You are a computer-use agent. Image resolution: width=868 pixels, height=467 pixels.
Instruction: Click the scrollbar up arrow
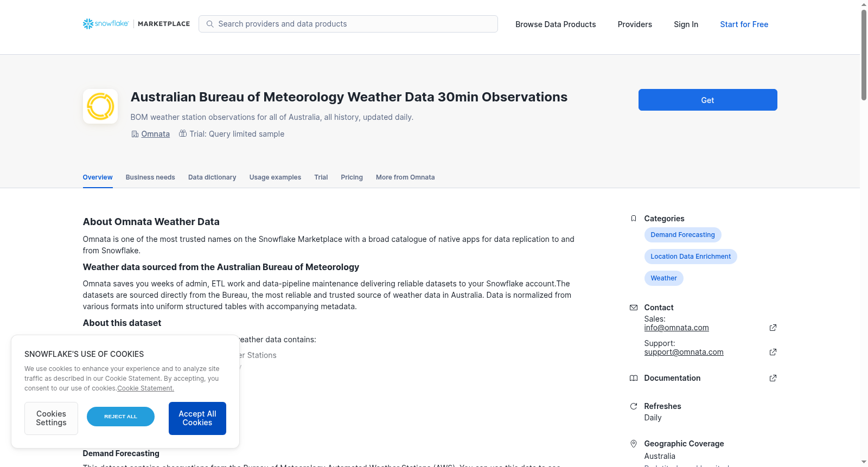pyautogui.click(x=864, y=4)
